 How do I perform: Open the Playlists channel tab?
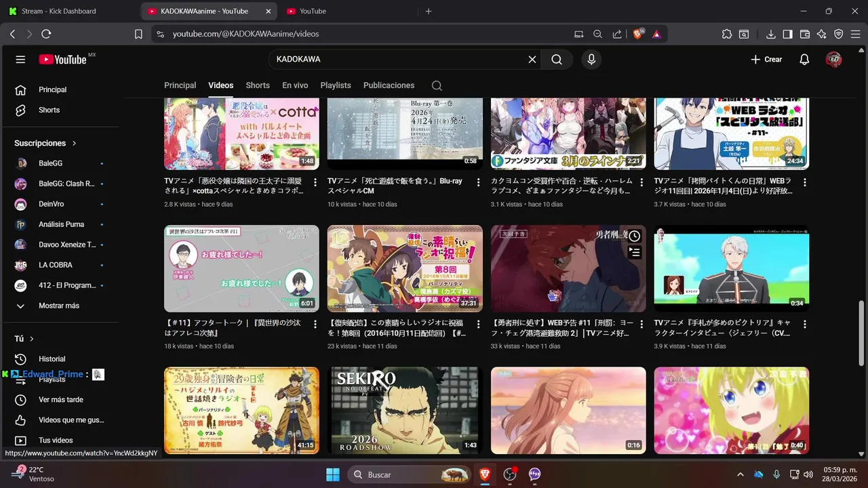coord(336,85)
